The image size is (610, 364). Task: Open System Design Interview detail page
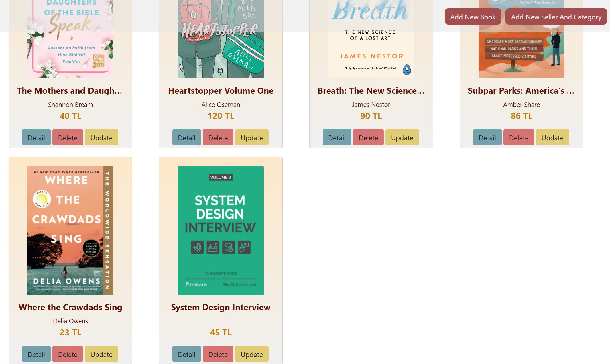click(186, 354)
